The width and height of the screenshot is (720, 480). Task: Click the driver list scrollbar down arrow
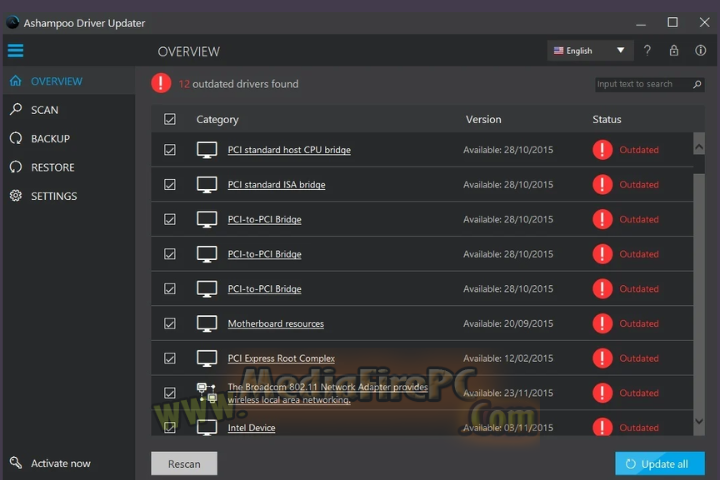pos(699,421)
